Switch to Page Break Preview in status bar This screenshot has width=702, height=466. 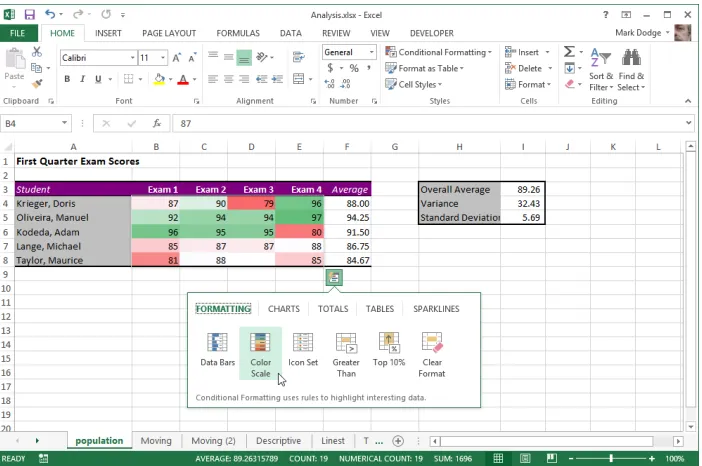click(x=552, y=458)
